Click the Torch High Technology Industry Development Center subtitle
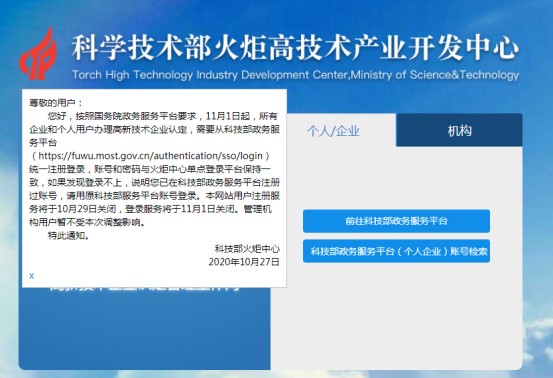553x378 pixels. click(295, 75)
